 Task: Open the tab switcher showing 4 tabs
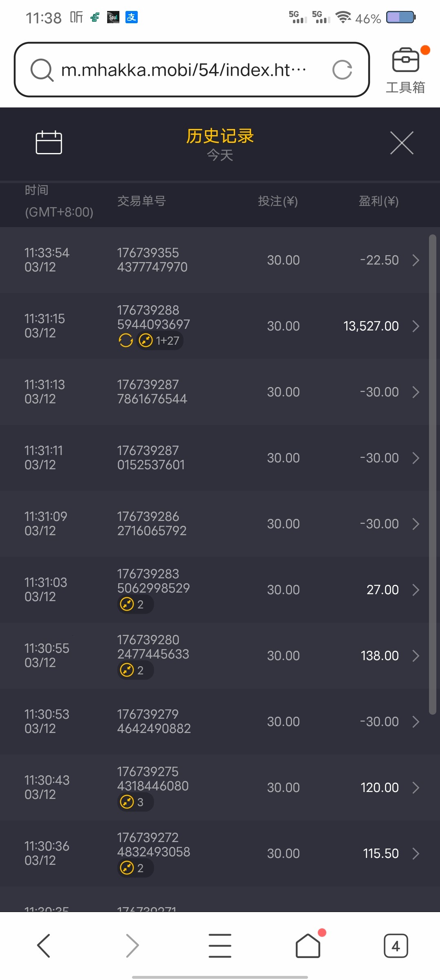(x=396, y=945)
